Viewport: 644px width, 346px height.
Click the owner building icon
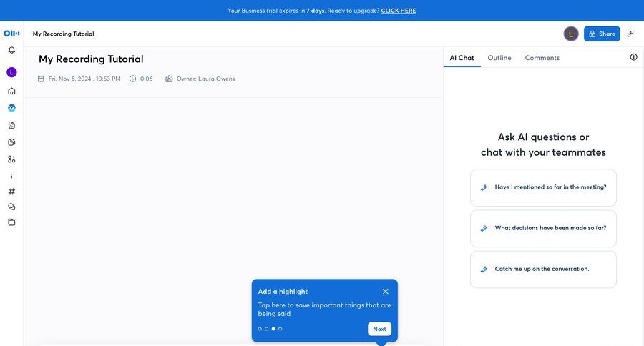coord(169,79)
